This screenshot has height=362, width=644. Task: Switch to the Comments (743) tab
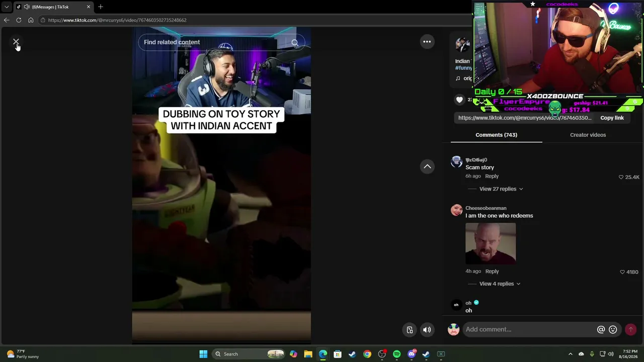(x=496, y=135)
